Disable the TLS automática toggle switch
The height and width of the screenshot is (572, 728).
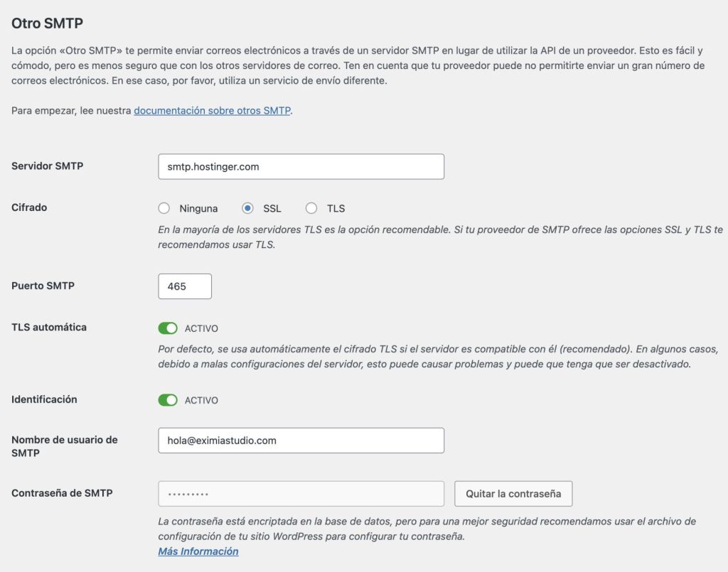[x=168, y=328]
